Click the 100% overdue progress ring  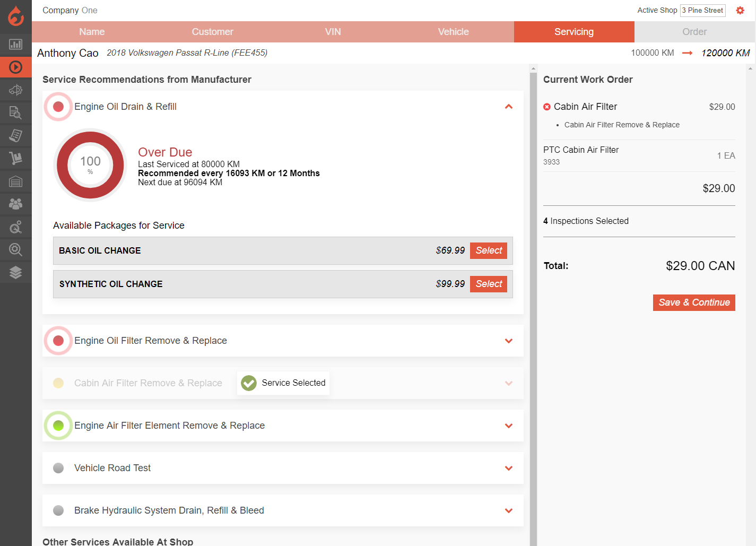pyautogui.click(x=90, y=165)
